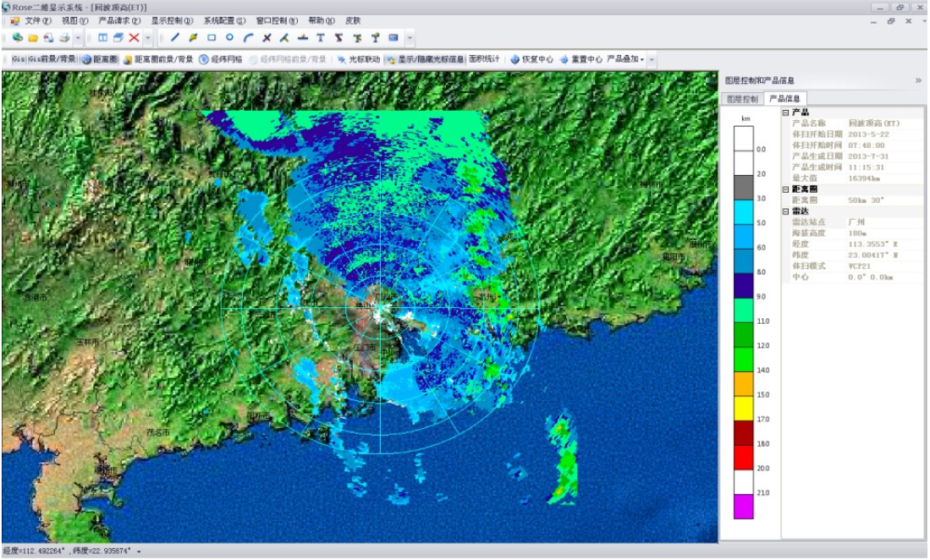Toggle 经纬网格 lat-long grid
The image size is (930, 560).
[x=220, y=60]
